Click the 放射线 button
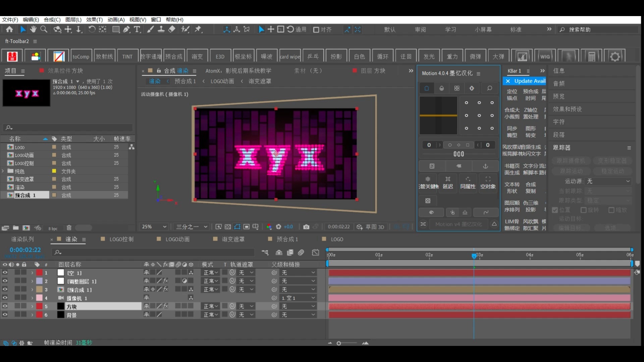Image resolution: width=644 pixels, height=362 pixels. pos(104,56)
